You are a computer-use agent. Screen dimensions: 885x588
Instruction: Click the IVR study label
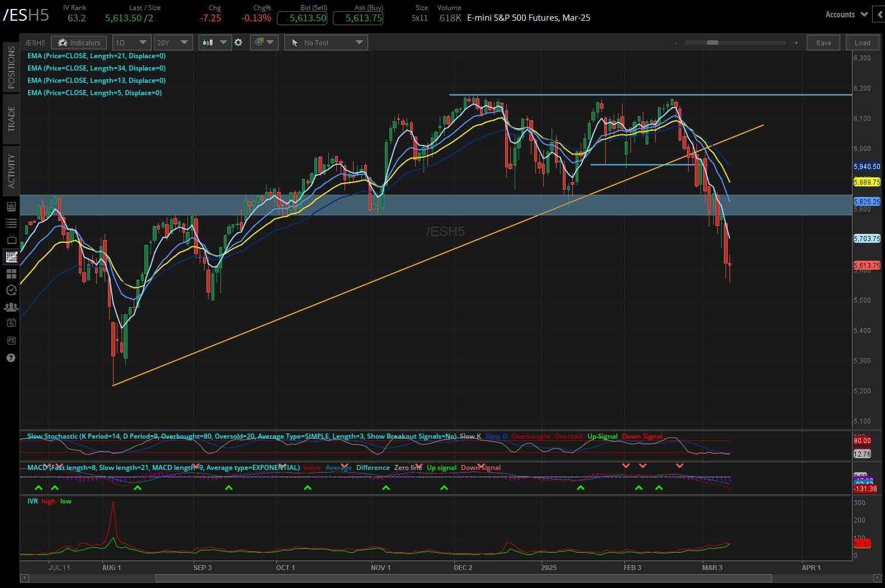pyautogui.click(x=32, y=501)
